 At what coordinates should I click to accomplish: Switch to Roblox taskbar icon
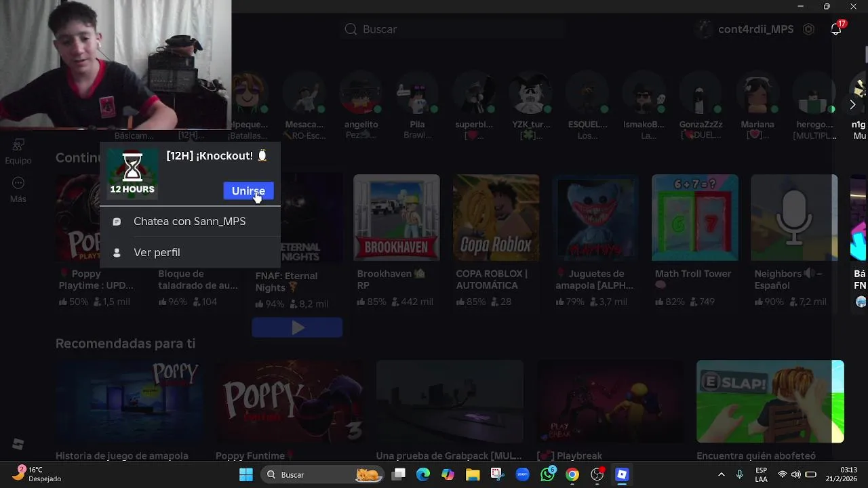[622, 474]
